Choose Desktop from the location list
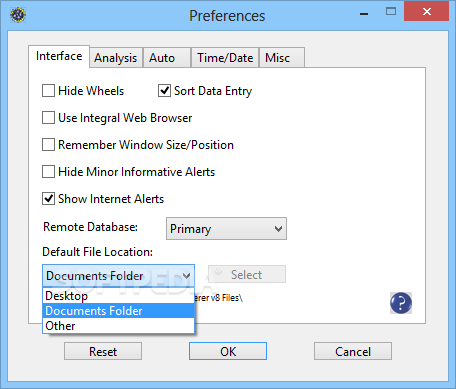This screenshot has height=389, width=456. [x=118, y=296]
